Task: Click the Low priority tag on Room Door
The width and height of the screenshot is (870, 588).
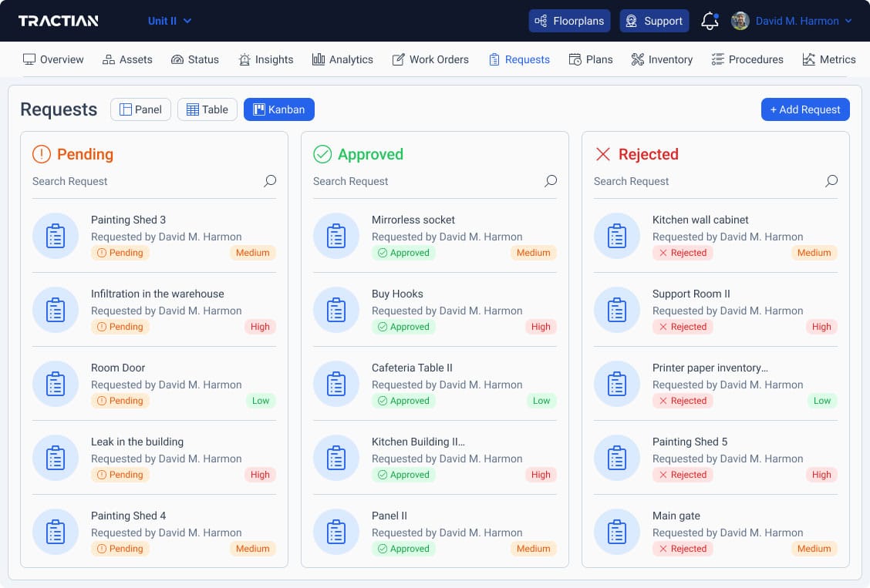Action: tap(260, 401)
